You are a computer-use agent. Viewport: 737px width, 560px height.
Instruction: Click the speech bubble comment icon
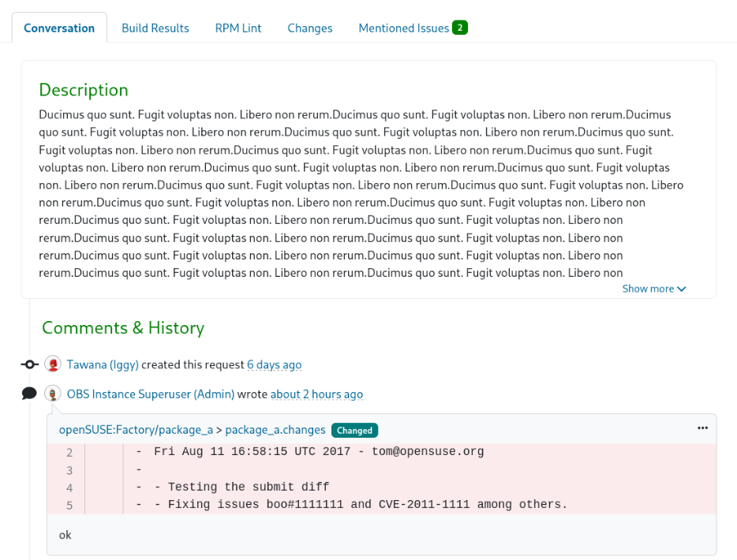[29, 394]
